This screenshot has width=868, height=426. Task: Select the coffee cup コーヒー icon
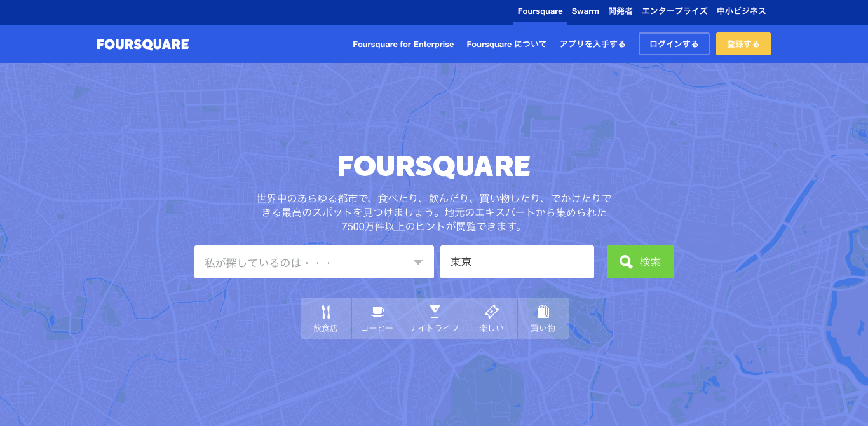click(377, 312)
